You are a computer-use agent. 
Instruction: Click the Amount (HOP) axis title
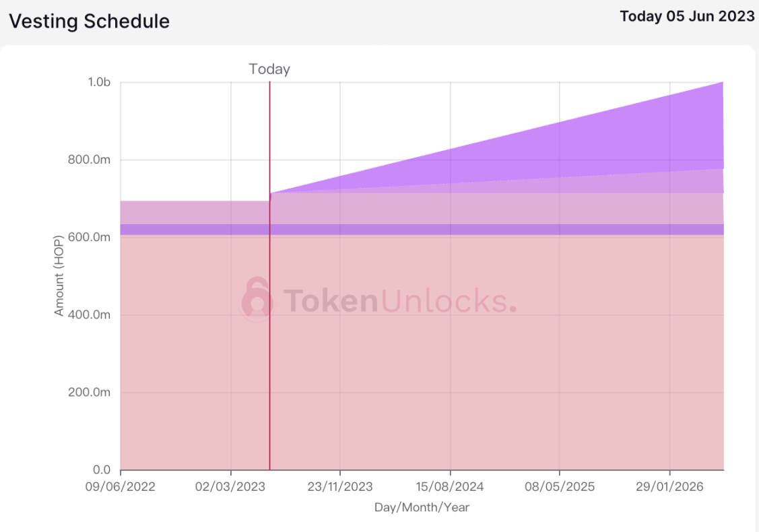point(59,275)
